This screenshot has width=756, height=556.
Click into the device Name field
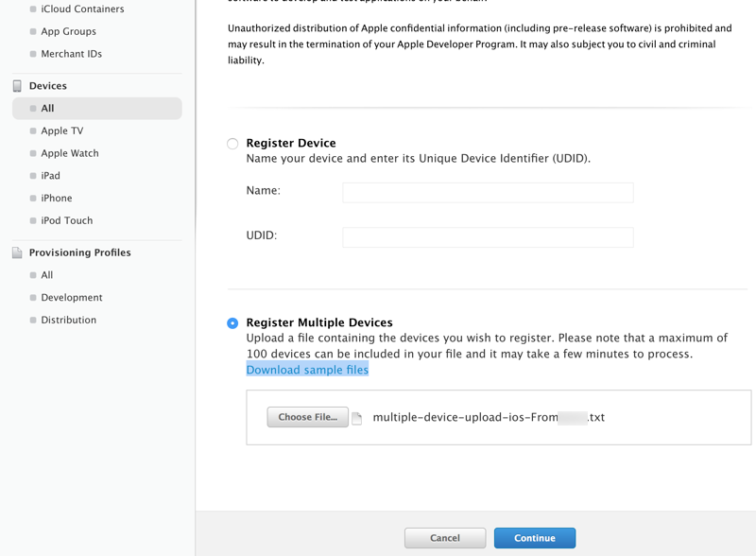[x=488, y=192]
